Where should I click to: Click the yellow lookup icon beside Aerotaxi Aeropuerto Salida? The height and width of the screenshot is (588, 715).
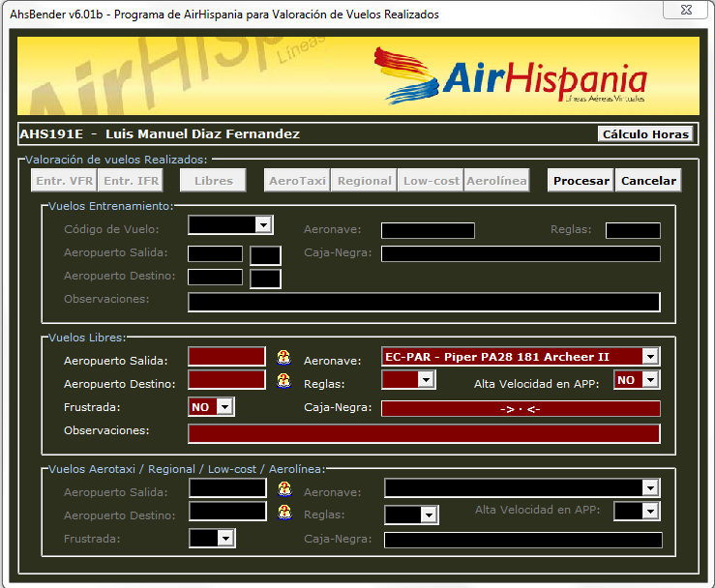(x=284, y=489)
